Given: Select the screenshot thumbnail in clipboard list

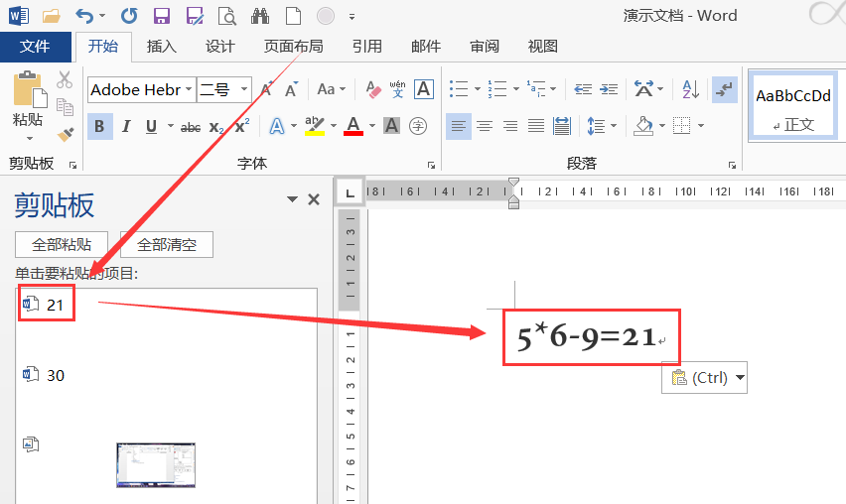Looking at the screenshot, I should pos(156,464).
